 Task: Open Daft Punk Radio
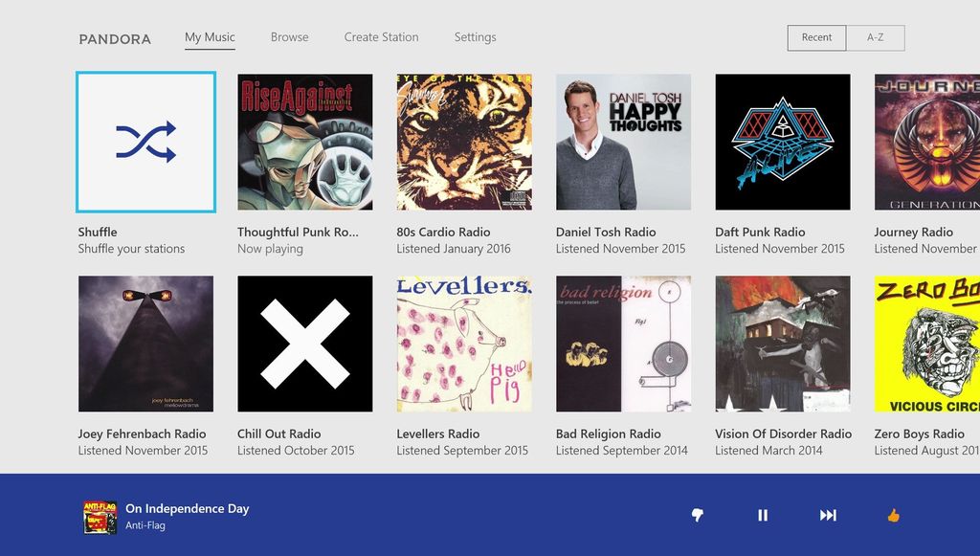pyautogui.click(x=783, y=141)
